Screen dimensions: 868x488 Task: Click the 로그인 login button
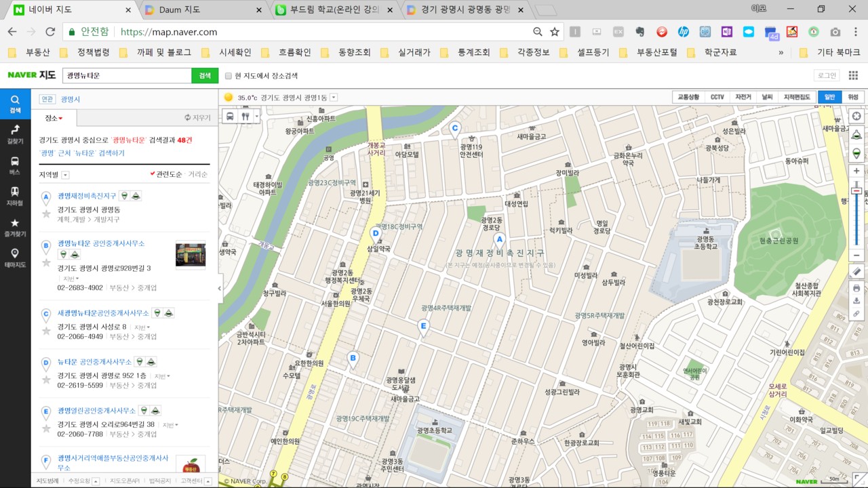click(827, 76)
